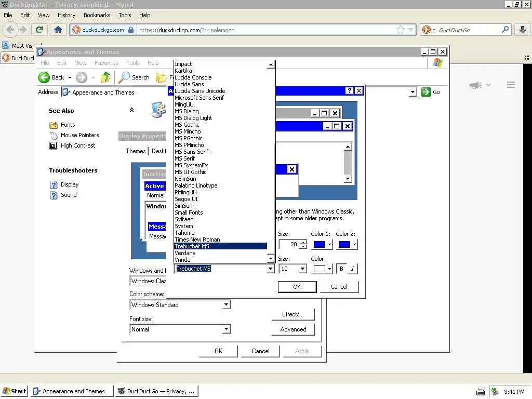Click the font list scroll up arrow
This screenshot has height=399, width=532.
(271, 64)
